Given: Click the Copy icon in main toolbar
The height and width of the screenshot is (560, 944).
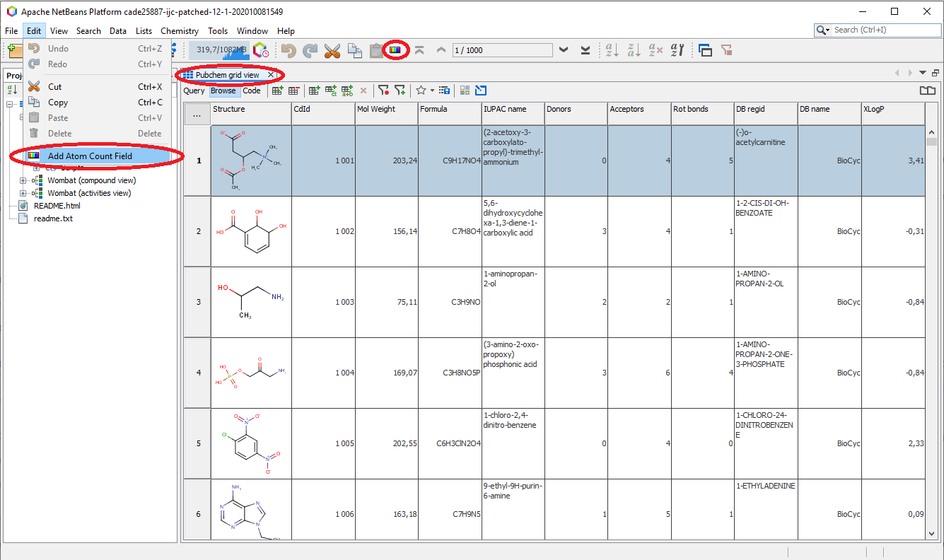Looking at the screenshot, I should pyautogui.click(x=354, y=50).
